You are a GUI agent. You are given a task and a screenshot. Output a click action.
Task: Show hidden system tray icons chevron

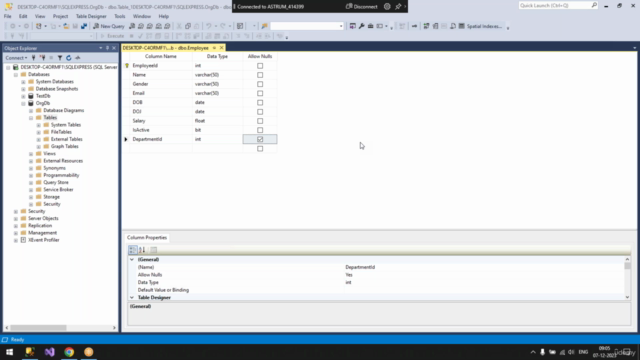(x=533, y=352)
